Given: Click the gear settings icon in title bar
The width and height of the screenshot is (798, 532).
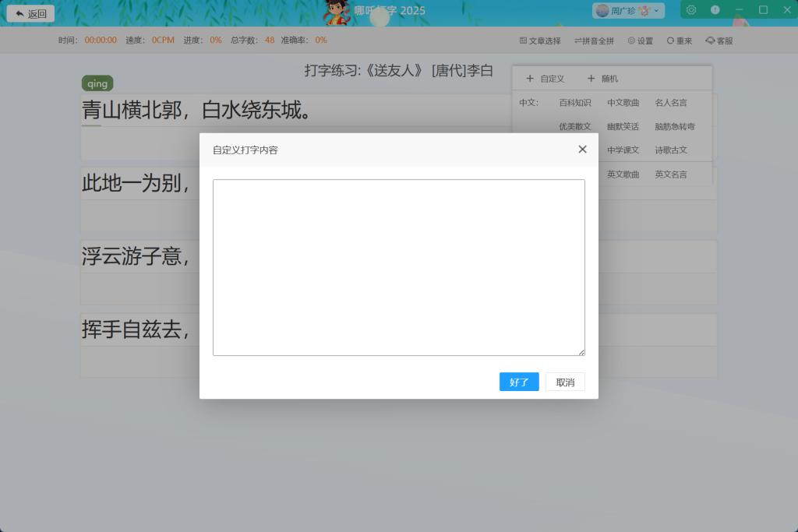Looking at the screenshot, I should 691,10.
